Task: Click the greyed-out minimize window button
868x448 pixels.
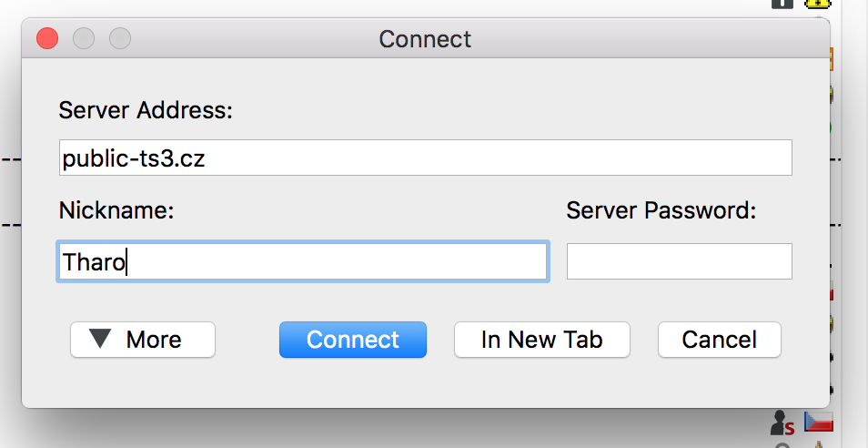Action: 84,39
